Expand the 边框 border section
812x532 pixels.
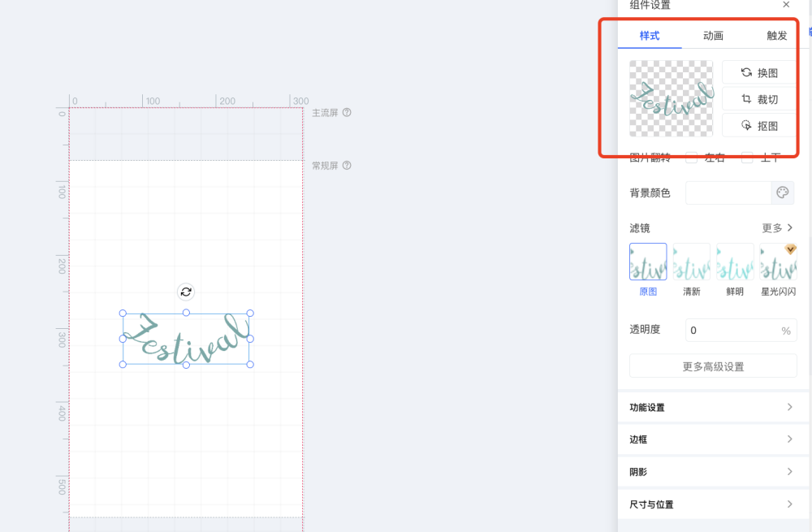point(711,439)
